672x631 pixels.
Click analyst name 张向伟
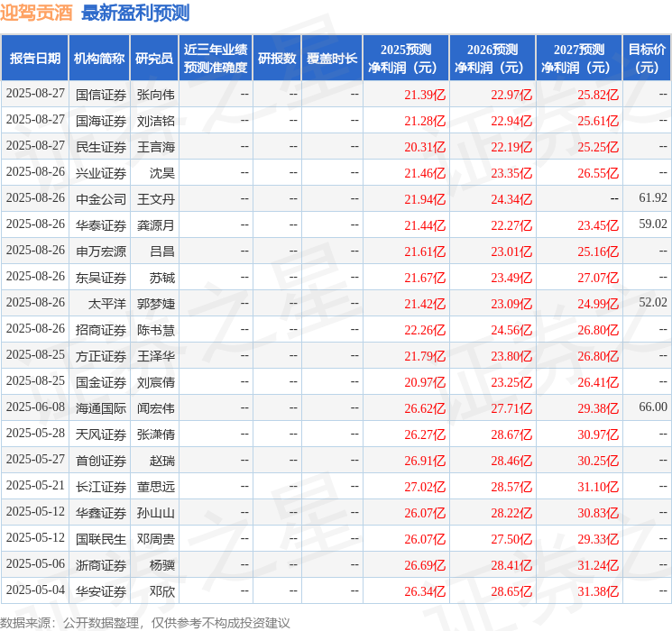[x=155, y=95]
